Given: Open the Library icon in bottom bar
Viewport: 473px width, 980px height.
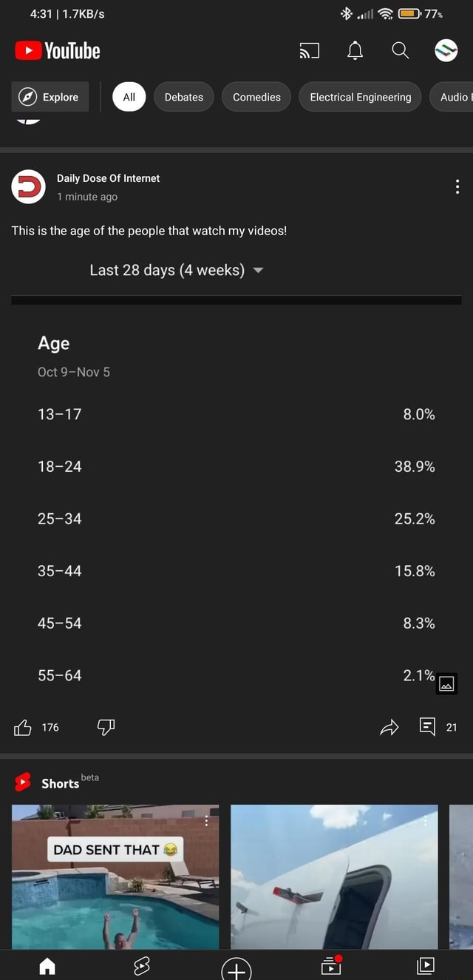Looking at the screenshot, I should (x=425, y=966).
